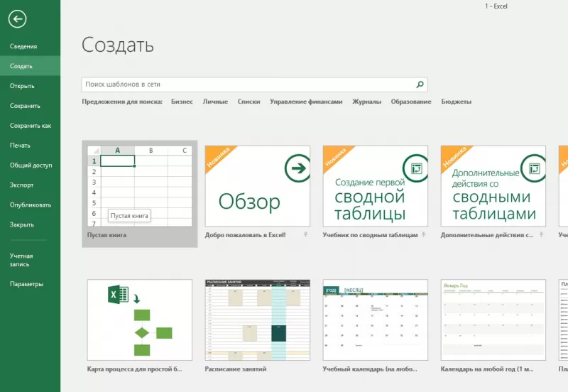The width and height of the screenshot is (568, 392).
Task: Search suggestion: click Бизнес
Action: coord(182,102)
